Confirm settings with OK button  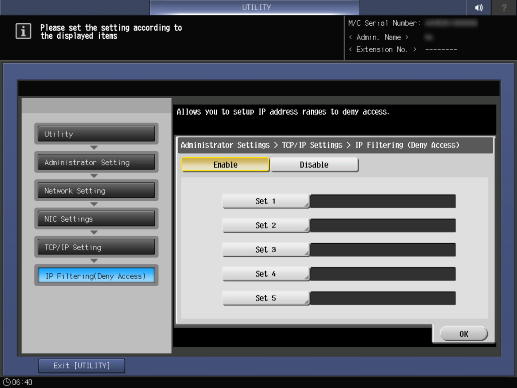(x=464, y=334)
